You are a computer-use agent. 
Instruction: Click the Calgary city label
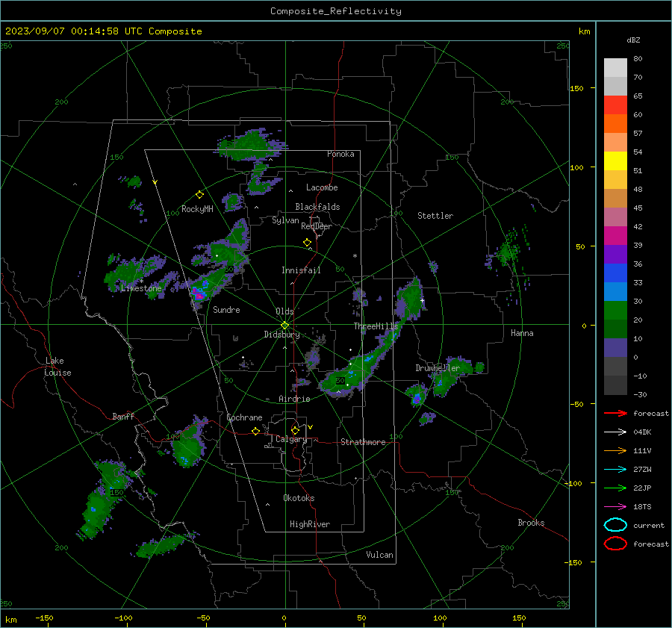point(291,439)
